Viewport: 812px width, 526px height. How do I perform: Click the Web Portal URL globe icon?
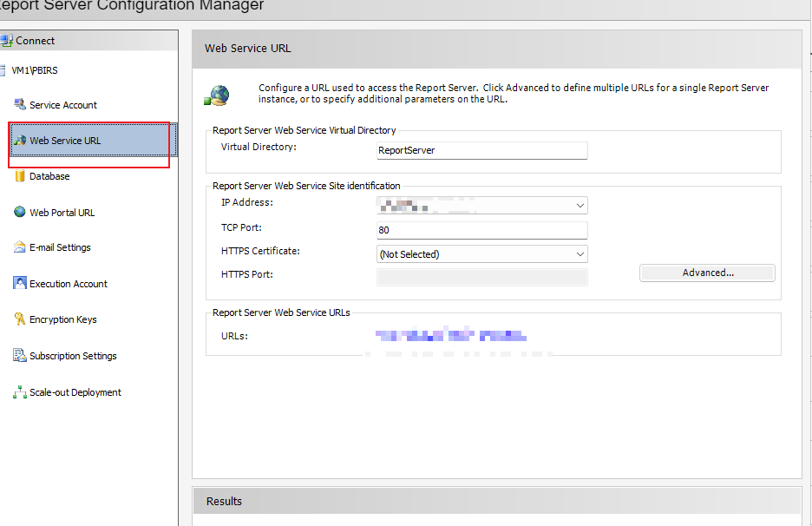pos(20,212)
